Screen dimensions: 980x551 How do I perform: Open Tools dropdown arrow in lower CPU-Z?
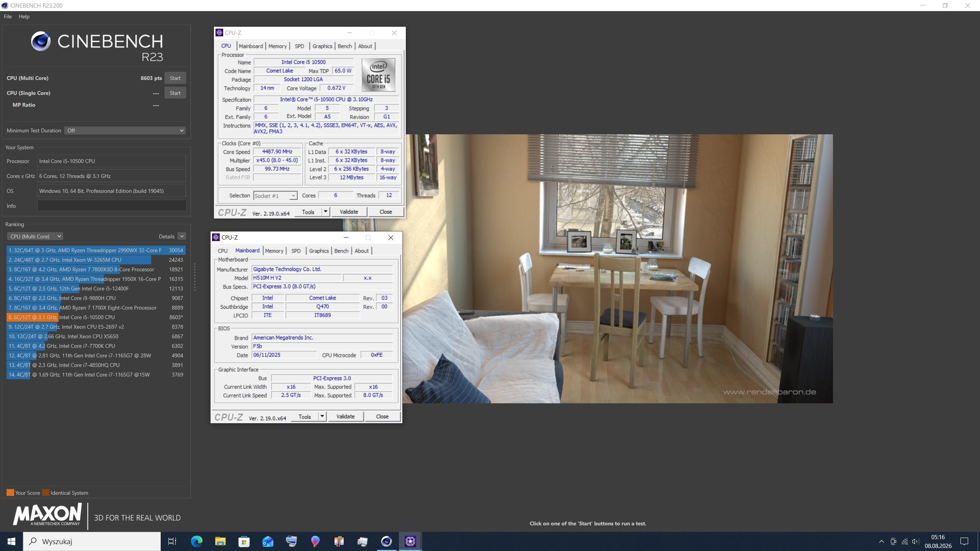pos(322,416)
